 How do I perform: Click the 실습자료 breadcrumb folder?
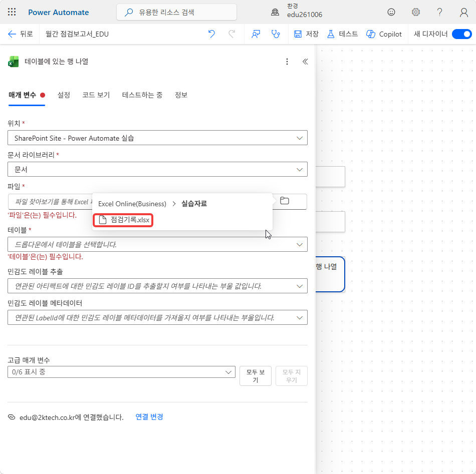tap(194, 204)
